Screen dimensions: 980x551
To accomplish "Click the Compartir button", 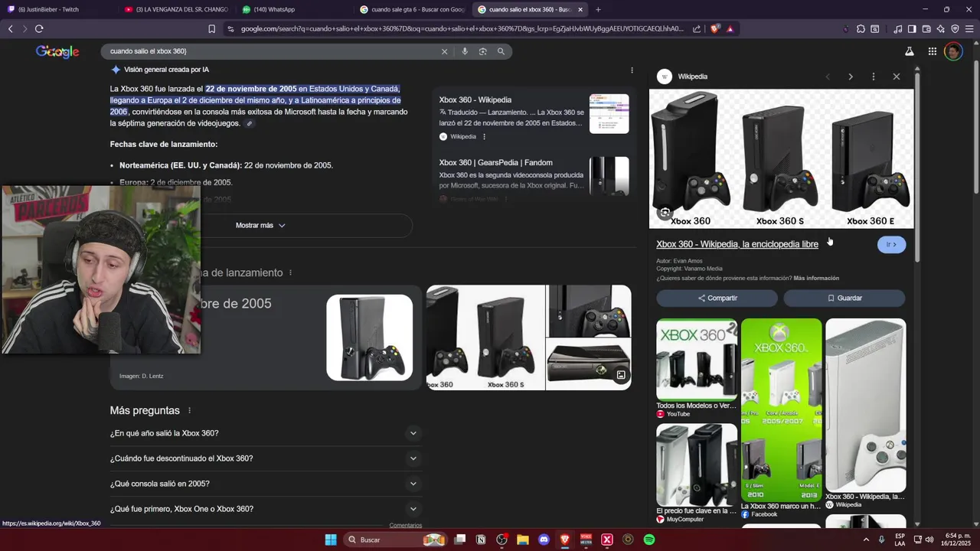I will coord(717,298).
